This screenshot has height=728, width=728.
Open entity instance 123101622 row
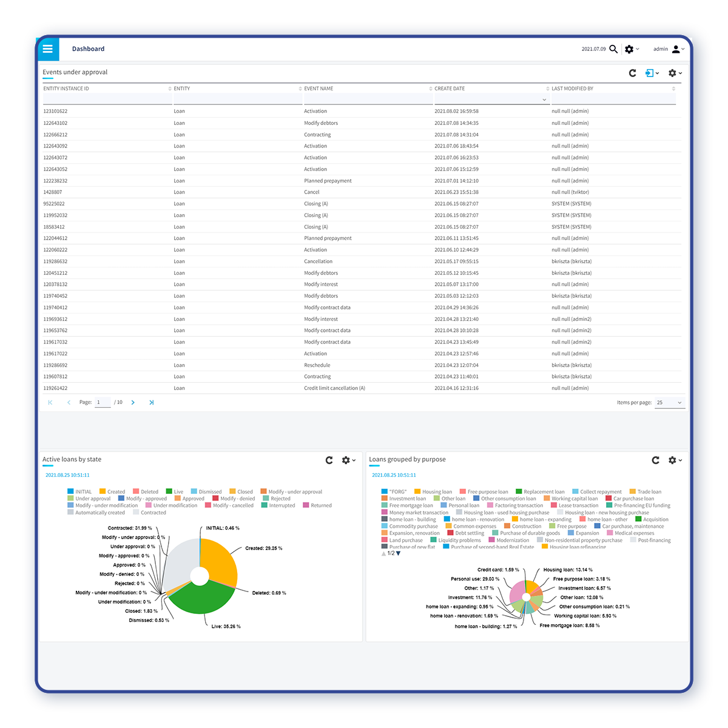pyautogui.click(x=56, y=111)
